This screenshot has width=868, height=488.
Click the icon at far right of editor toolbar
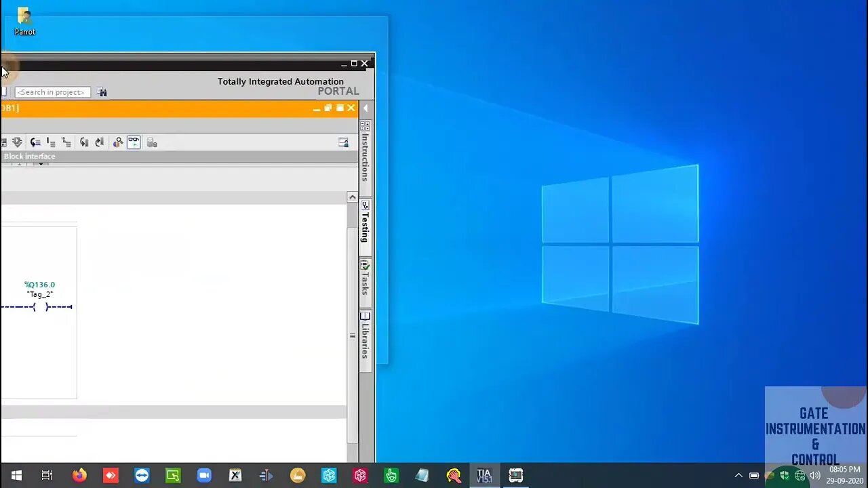tap(343, 142)
